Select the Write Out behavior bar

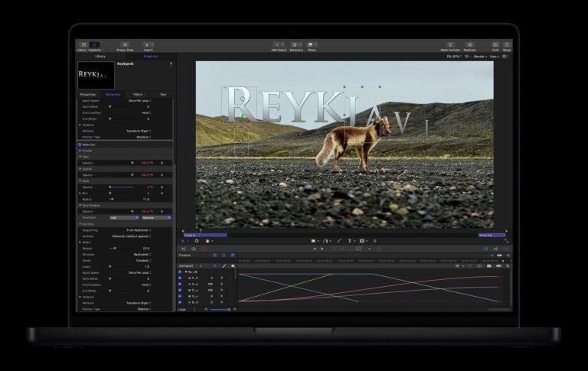point(492,236)
